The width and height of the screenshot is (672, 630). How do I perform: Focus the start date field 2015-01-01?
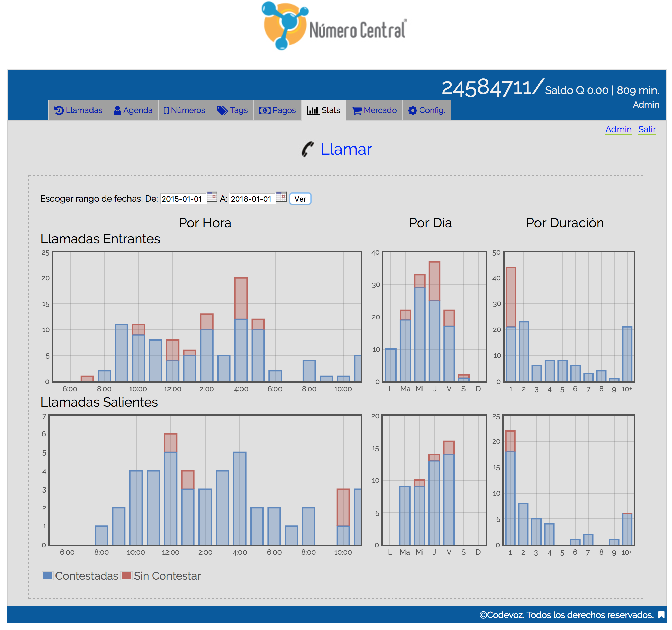pyautogui.click(x=183, y=199)
